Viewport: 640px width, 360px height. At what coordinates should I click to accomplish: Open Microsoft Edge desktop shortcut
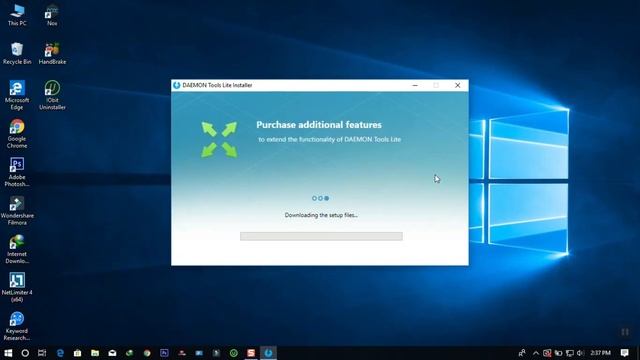click(17, 95)
